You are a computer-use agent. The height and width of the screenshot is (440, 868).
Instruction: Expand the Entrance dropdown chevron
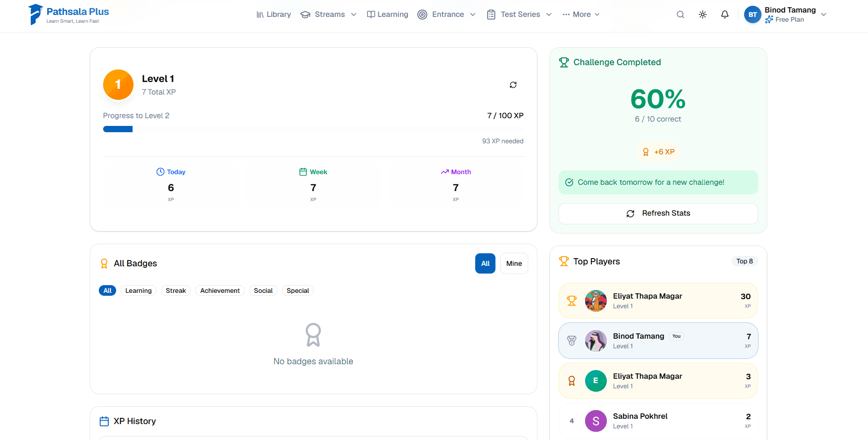(473, 14)
